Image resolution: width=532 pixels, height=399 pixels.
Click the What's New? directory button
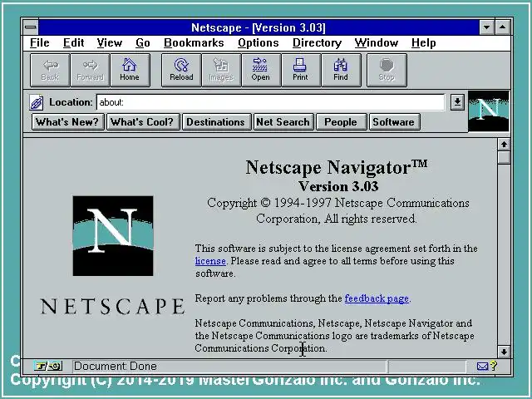67,122
